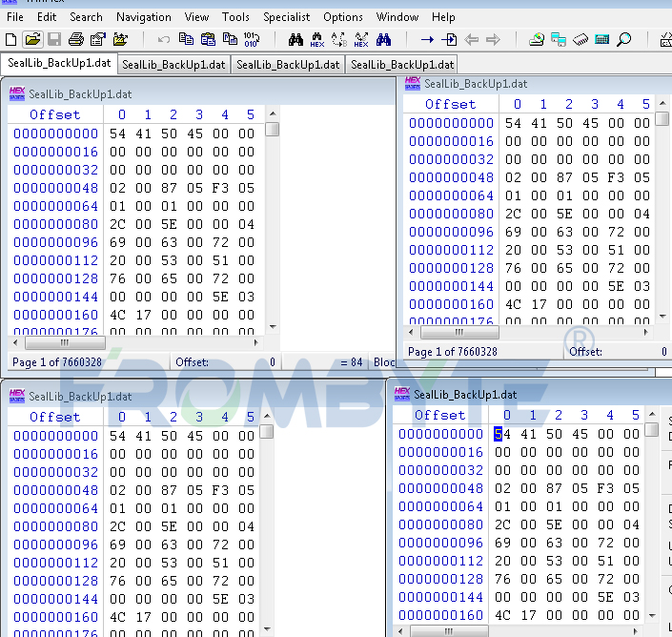Open the Options menu
The height and width of the screenshot is (637, 672).
click(x=343, y=17)
